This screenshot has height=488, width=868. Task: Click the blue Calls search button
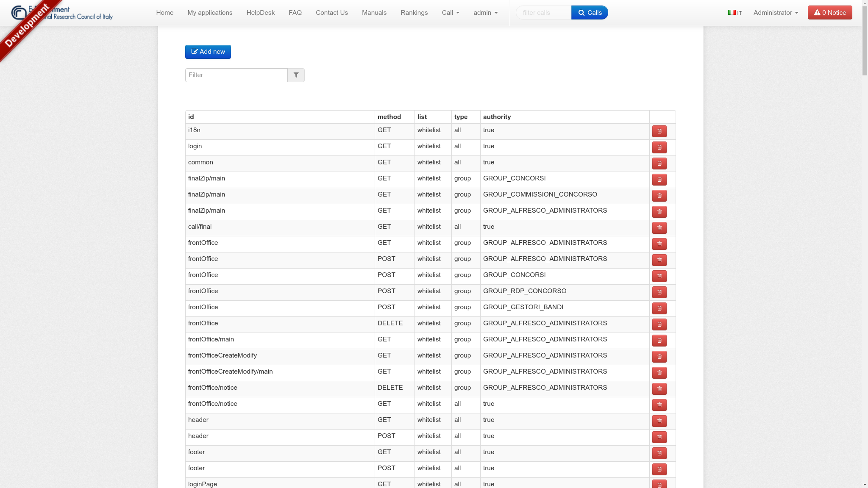[590, 13]
